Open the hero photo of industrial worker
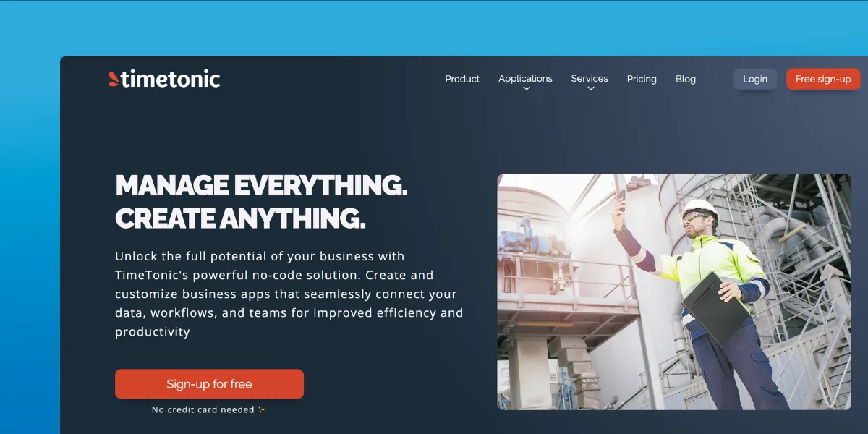This screenshot has width=868, height=434. point(674,292)
